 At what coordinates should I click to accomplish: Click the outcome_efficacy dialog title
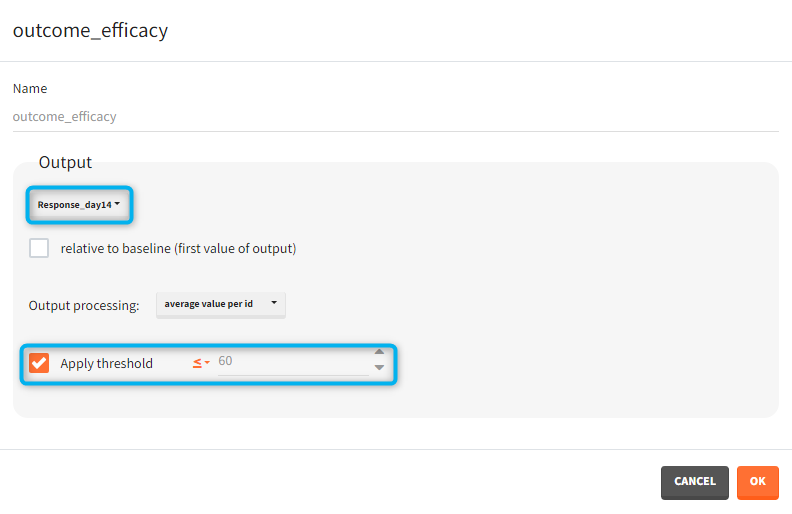coord(90,30)
